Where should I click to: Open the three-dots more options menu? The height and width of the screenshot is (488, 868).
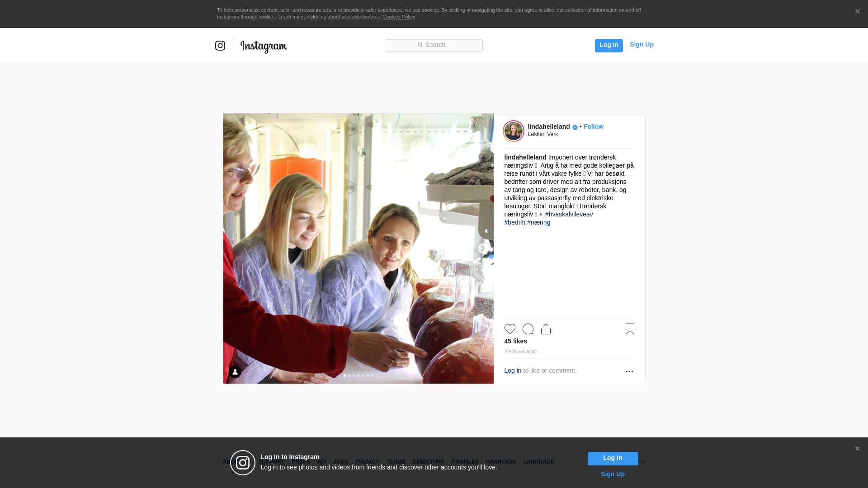click(x=629, y=371)
